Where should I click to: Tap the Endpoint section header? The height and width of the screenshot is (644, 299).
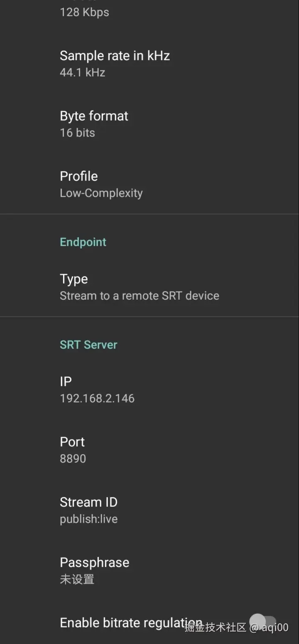[83, 242]
